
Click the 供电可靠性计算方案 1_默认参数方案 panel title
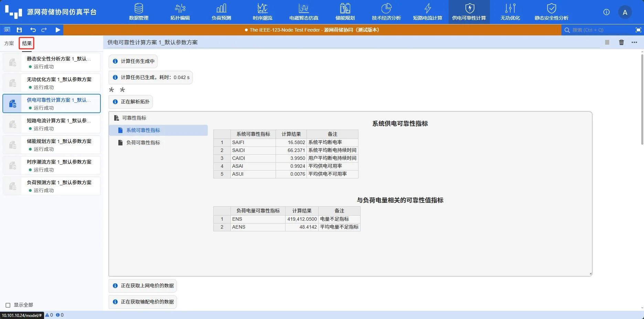pyautogui.click(x=152, y=42)
